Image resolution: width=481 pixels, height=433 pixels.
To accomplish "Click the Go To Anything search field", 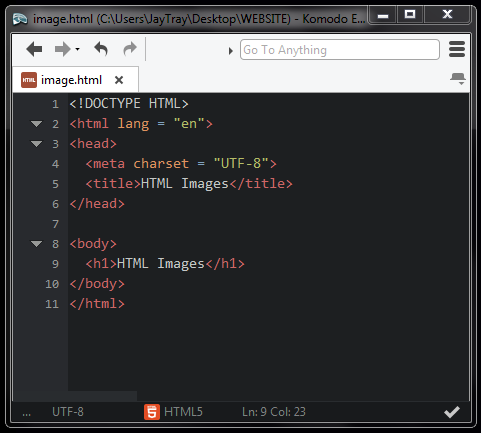I will [340, 50].
